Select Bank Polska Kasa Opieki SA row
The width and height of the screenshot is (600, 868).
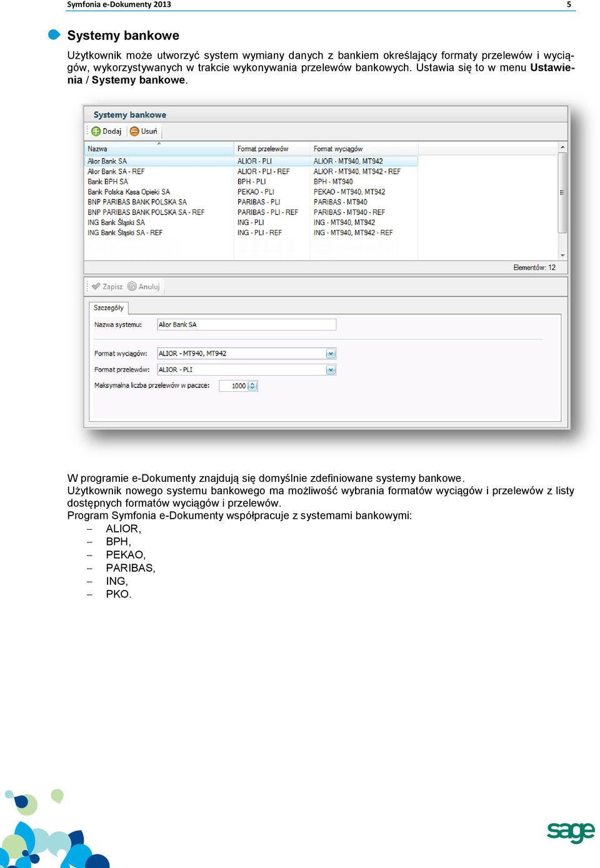point(251,192)
